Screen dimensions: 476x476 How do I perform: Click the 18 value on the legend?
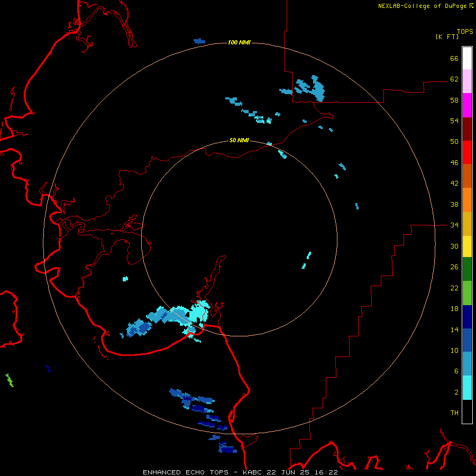[454, 309]
